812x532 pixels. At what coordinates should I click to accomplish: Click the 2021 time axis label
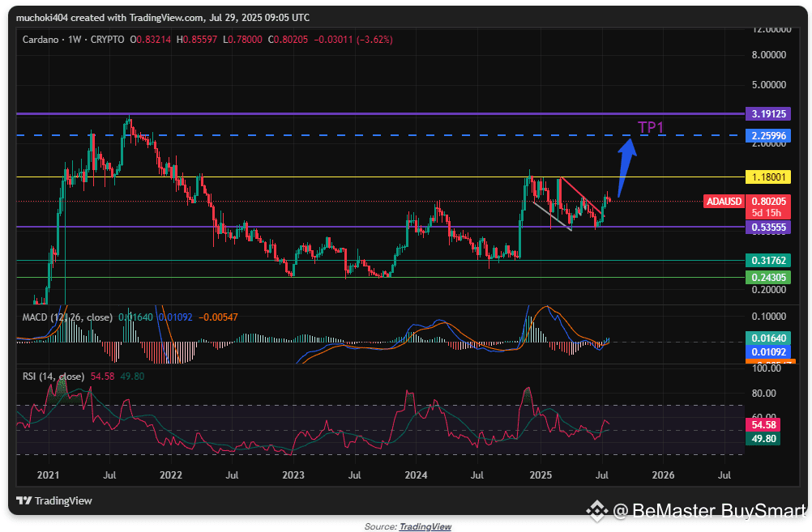coord(48,475)
